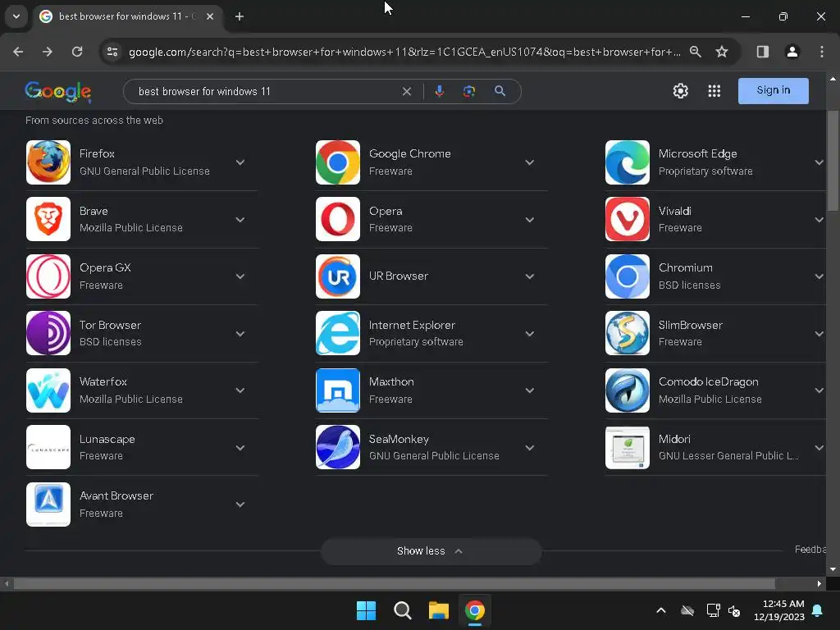Screen dimensions: 840x630
Task: Expand the Avant Browser entry
Action: click(240, 504)
